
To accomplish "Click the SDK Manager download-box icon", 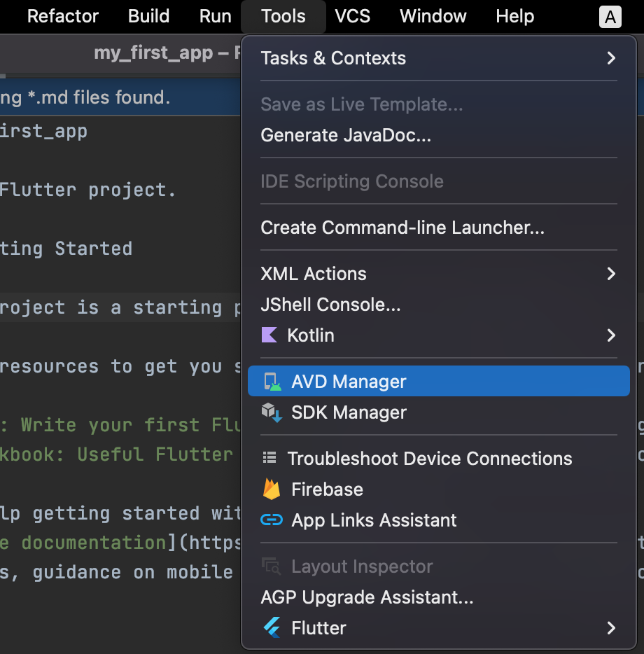I will (272, 412).
